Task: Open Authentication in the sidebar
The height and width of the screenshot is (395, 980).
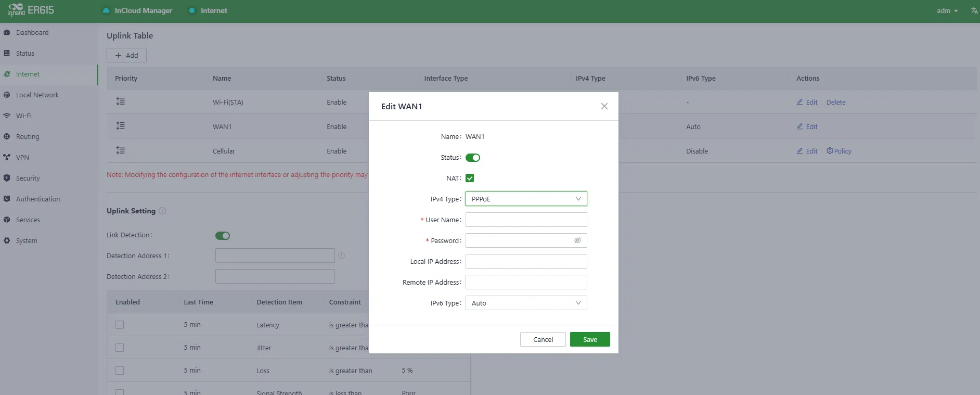Action: tap(49, 199)
